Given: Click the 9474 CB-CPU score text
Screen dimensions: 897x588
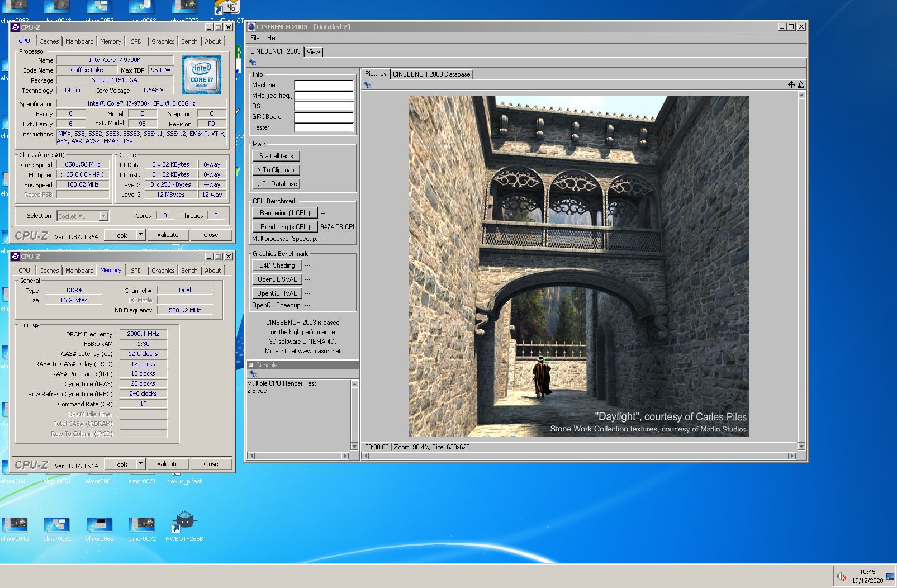Looking at the screenshot, I should click(337, 227).
